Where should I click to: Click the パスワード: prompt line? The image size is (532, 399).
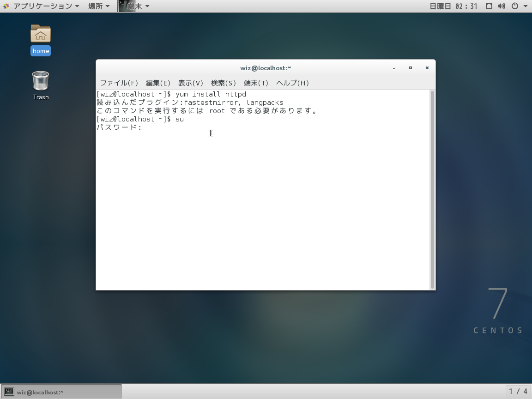119,127
